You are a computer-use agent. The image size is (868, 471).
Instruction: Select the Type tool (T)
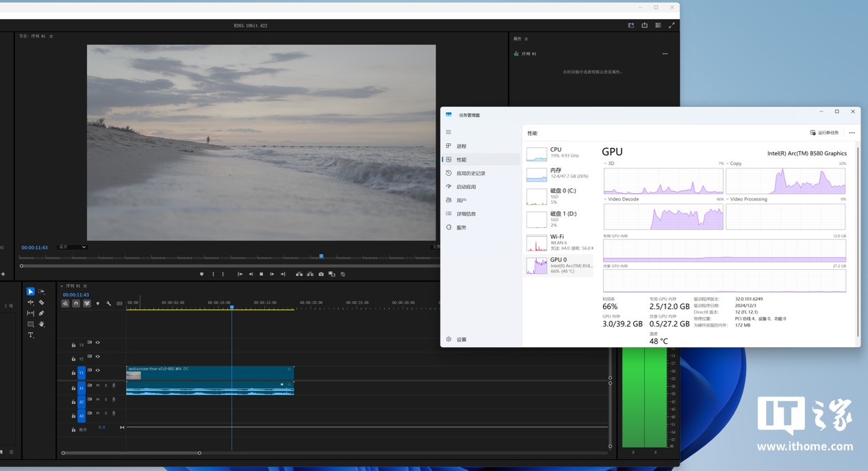click(30, 335)
